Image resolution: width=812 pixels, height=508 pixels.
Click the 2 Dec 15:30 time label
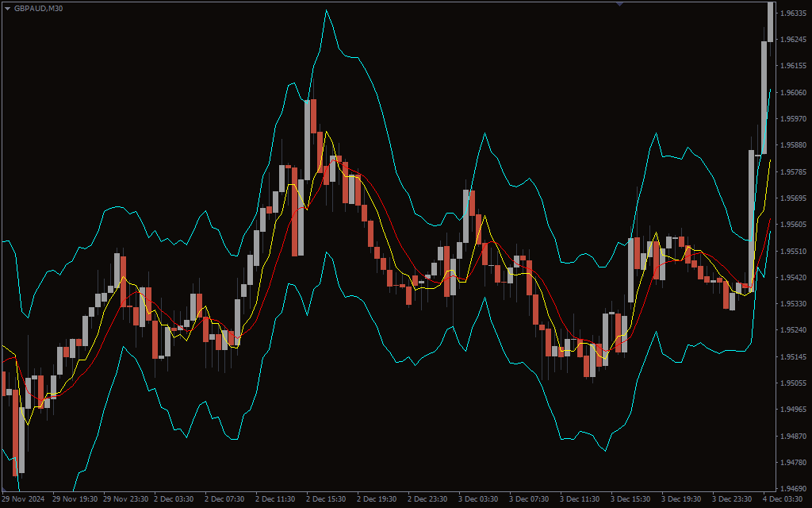pyautogui.click(x=327, y=499)
